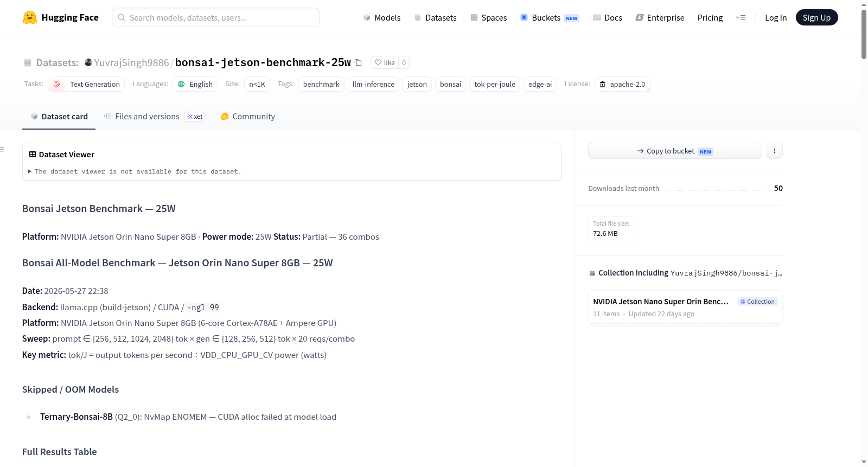Click the Ternary-Bonsai-8B list entry

(188, 417)
